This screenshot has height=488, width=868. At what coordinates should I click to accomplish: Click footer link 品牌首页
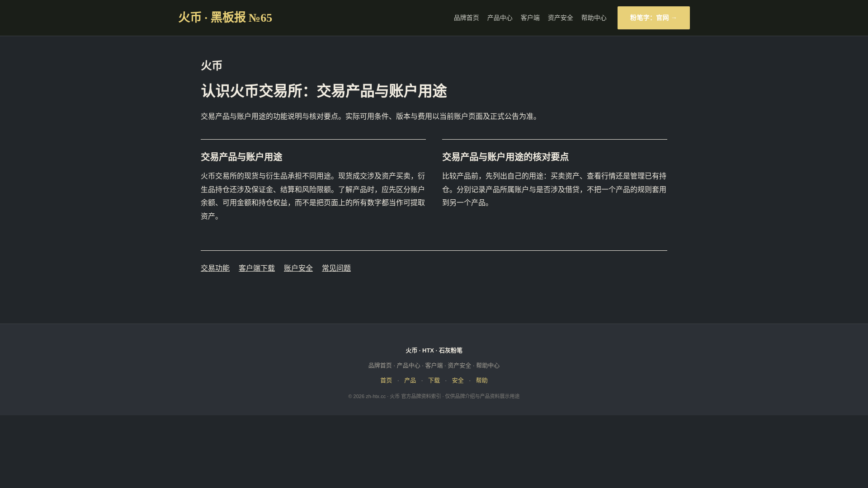point(380,365)
